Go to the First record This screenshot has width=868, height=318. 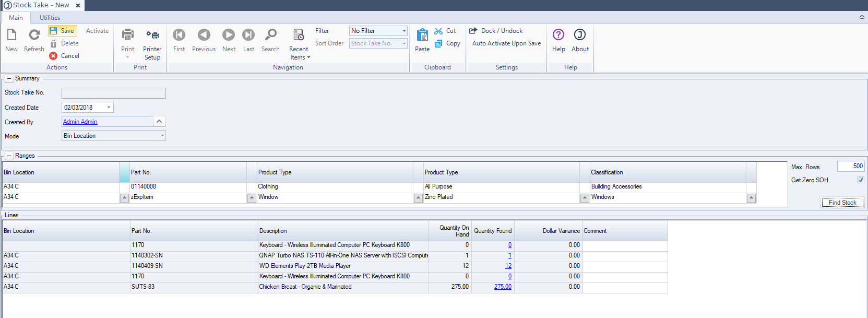179,35
